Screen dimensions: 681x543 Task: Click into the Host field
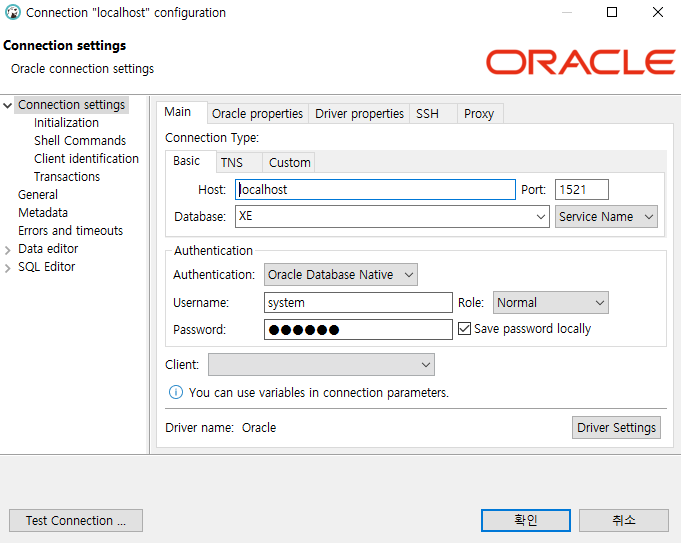(375, 190)
